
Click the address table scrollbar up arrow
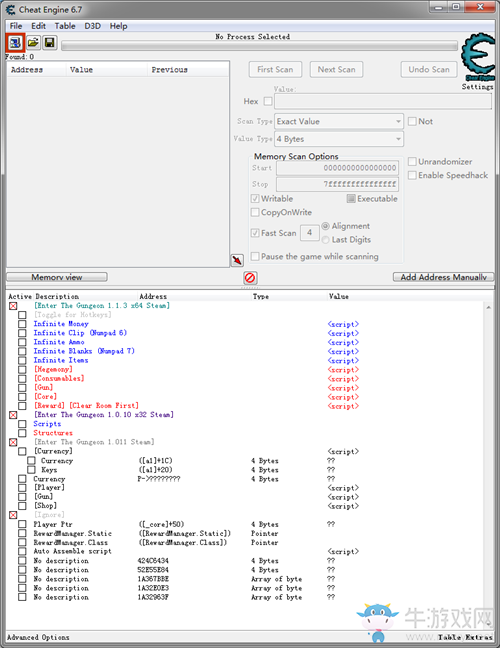[488, 307]
